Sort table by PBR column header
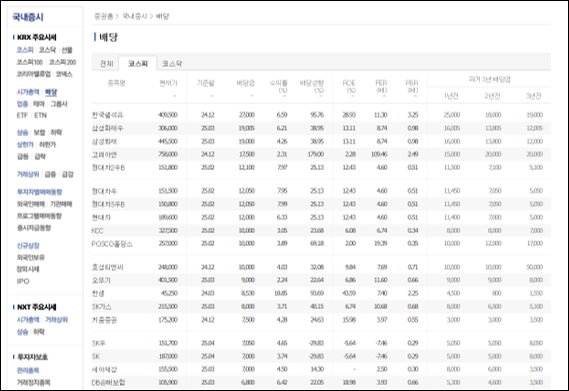The width and height of the screenshot is (569, 391). coord(412,86)
